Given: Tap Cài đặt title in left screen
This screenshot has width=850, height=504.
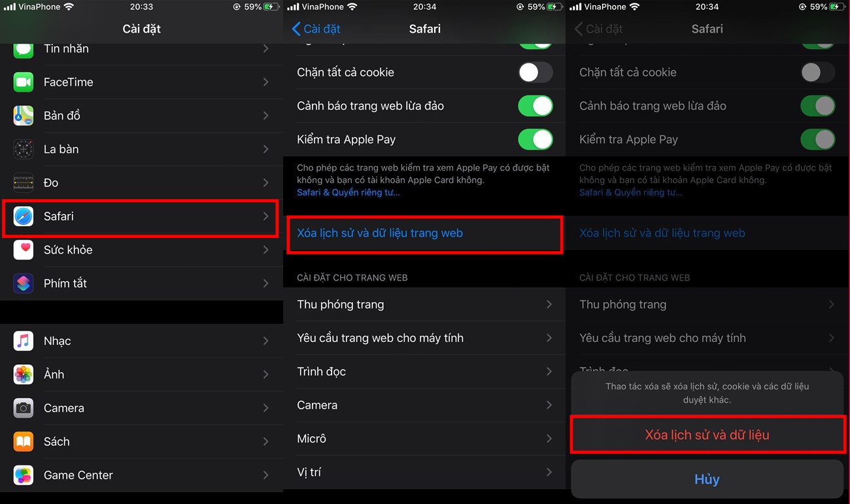Looking at the screenshot, I should [141, 29].
